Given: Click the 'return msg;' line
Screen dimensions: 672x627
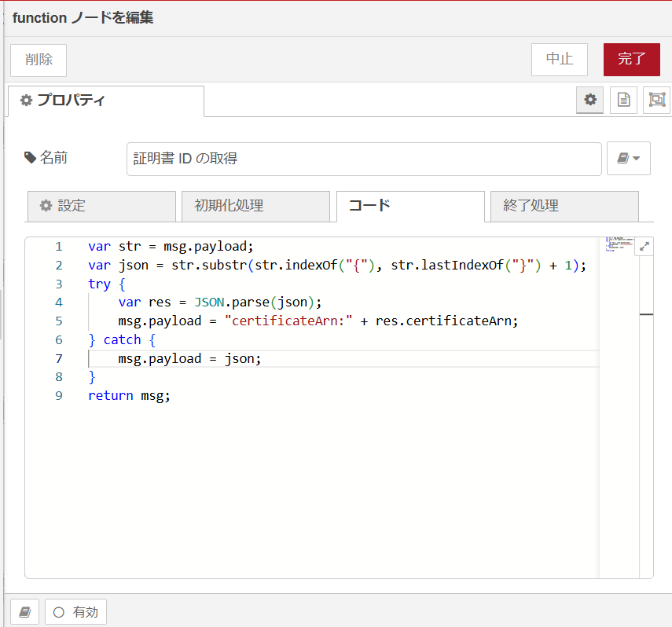Looking at the screenshot, I should pos(129,395).
